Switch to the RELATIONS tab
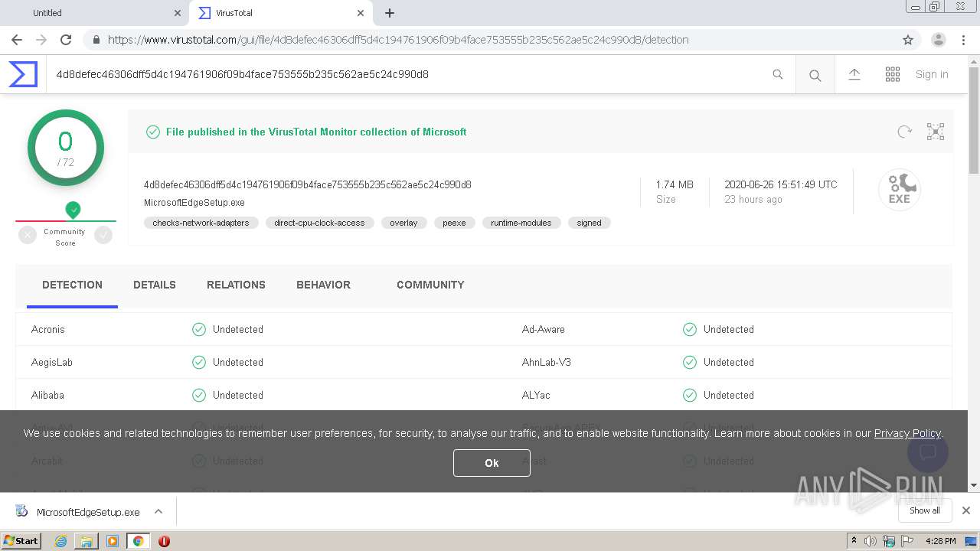980x551 pixels. click(x=236, y=285)
